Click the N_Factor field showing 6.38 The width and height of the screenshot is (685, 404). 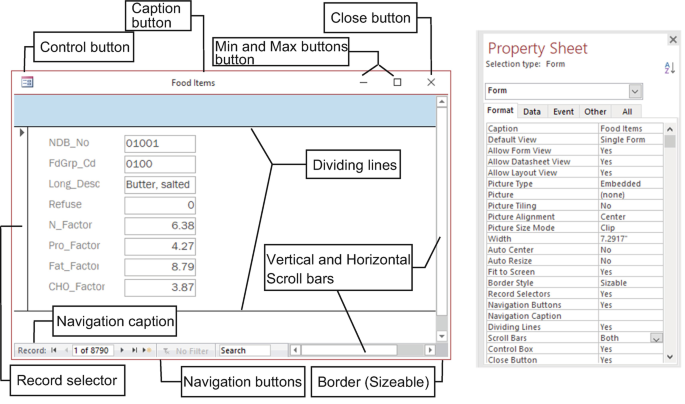160,226
